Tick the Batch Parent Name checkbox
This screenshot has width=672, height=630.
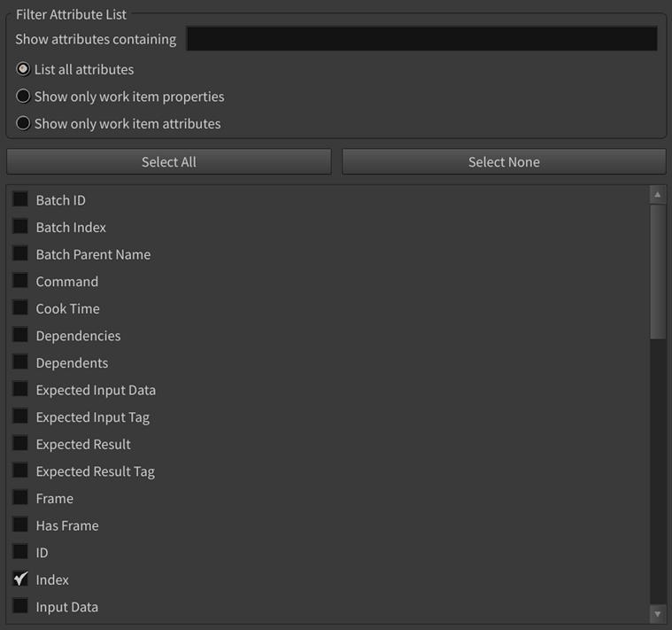click(20, 253)
